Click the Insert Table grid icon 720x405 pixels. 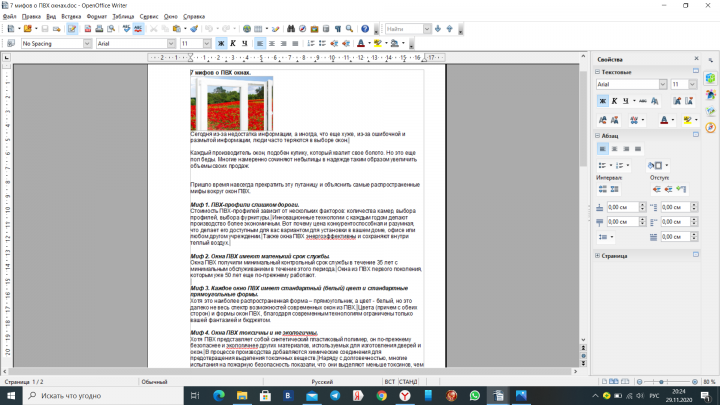click(258, 29)
